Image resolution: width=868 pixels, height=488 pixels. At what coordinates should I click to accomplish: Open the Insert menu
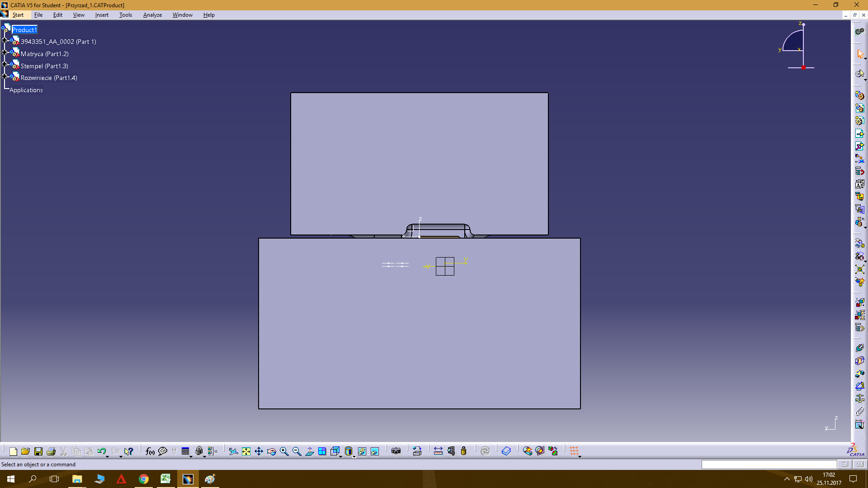(102, 15)
